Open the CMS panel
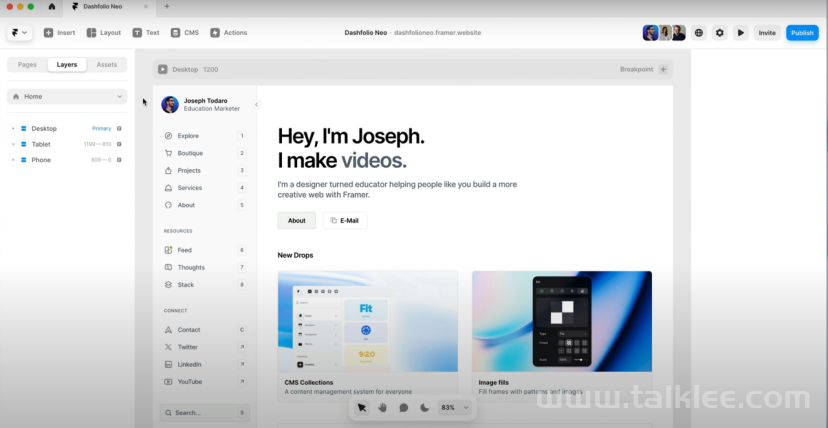 click(x=185, y=33)
